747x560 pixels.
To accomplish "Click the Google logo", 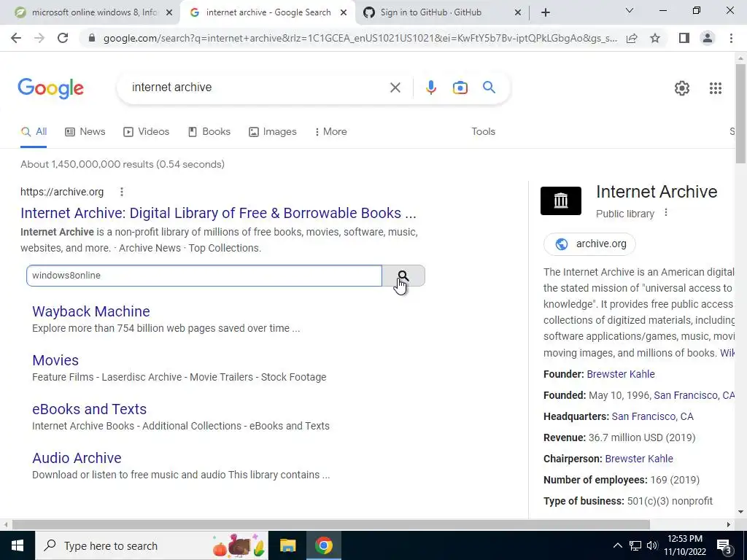I will [x=50, y=88].
